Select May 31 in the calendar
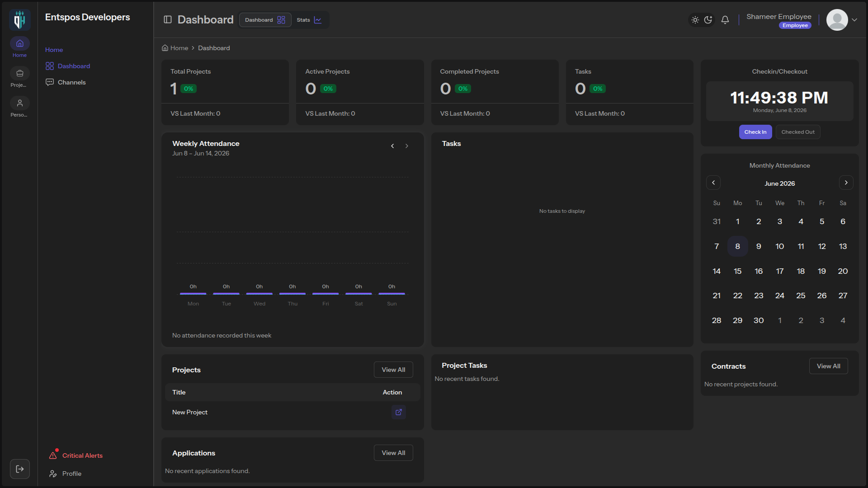Screen dimensions: 868x488 coord(717,221)
